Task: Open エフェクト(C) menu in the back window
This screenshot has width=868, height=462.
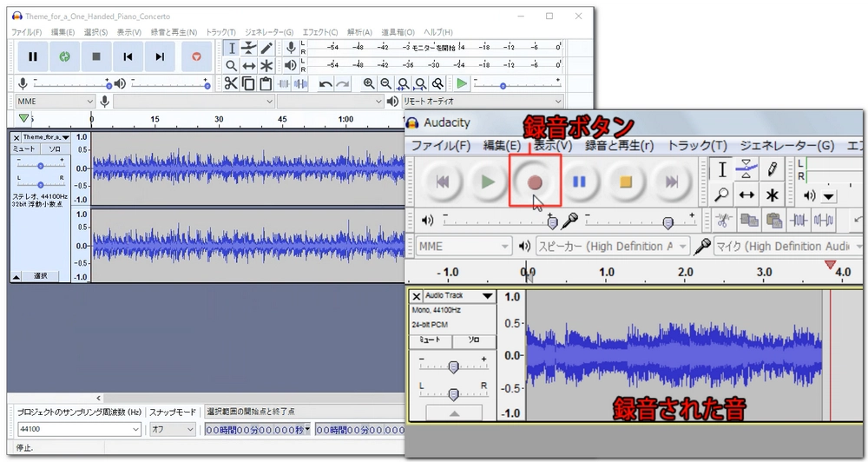Action: (x=320, y=32)
